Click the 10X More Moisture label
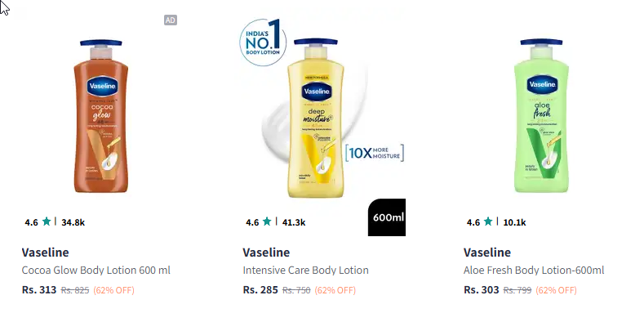 (375, 153)
